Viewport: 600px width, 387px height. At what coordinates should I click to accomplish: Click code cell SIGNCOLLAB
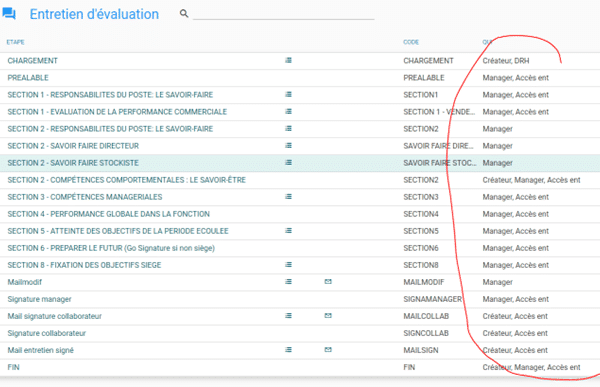coord(426,333)
